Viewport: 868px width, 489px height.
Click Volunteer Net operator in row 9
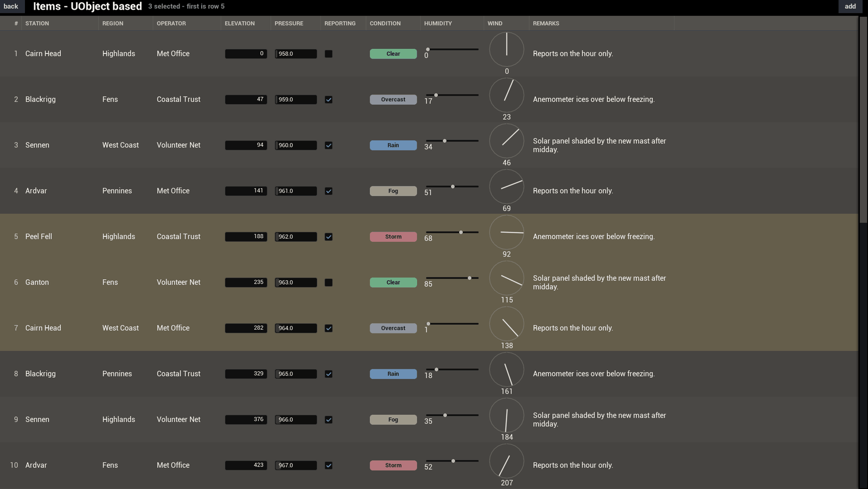tap(178, 420)
